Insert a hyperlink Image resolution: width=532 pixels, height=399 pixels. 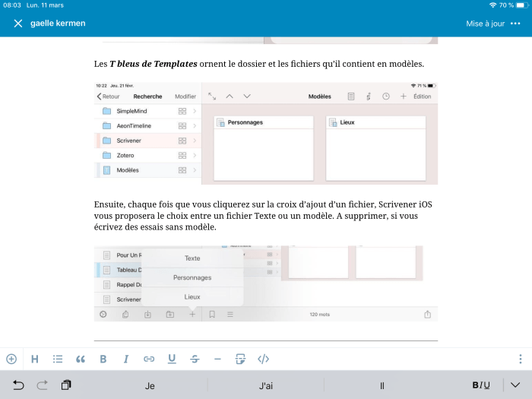point(149,359)
